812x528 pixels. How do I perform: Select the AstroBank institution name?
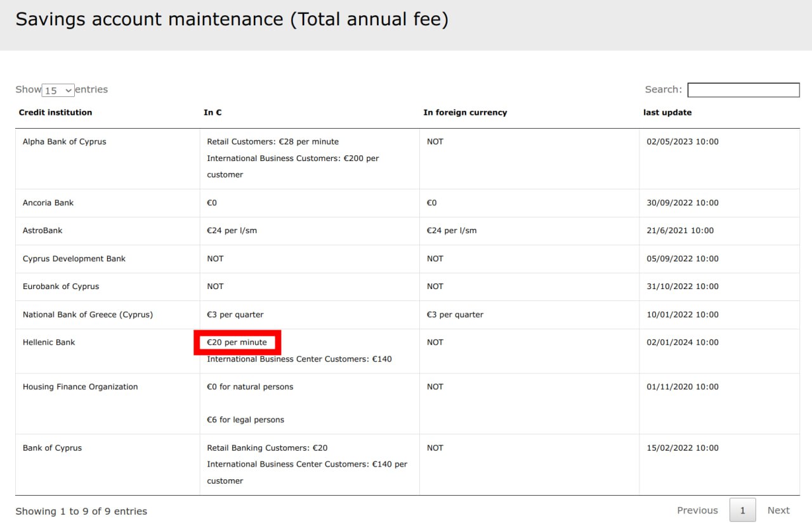tap(43, 231)
